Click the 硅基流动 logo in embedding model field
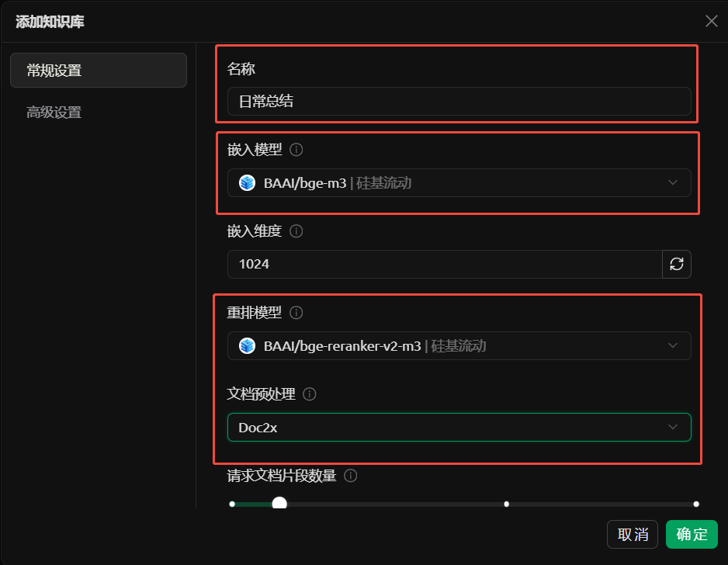 tap(247, 183)
